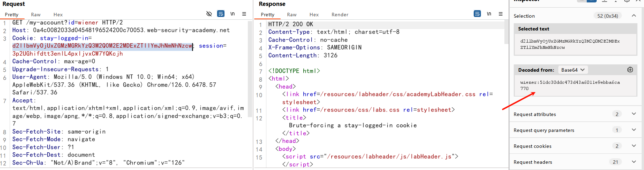Switch Request view to Hex tab

pos(58,15)
